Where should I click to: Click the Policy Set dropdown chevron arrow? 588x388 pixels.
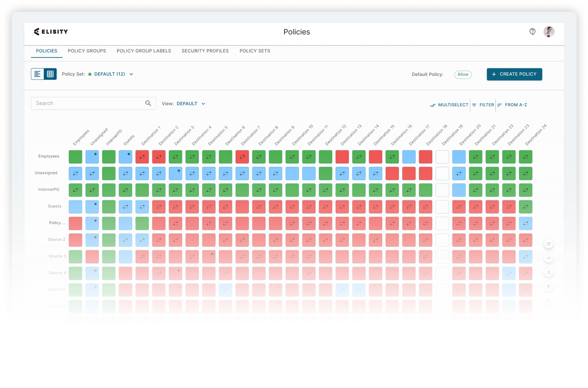coord(131,74)
